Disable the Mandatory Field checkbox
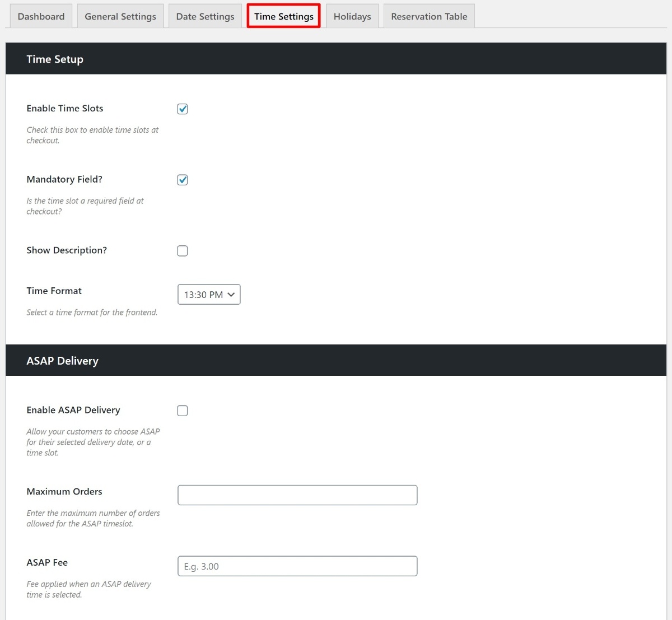 coord(183,180)
